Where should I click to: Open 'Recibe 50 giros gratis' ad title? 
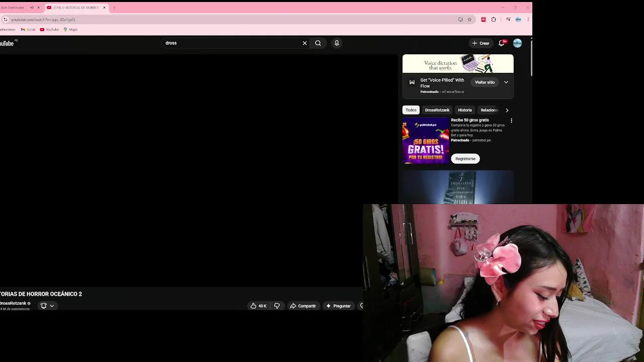pyautogui.click(x=470, y=120)
